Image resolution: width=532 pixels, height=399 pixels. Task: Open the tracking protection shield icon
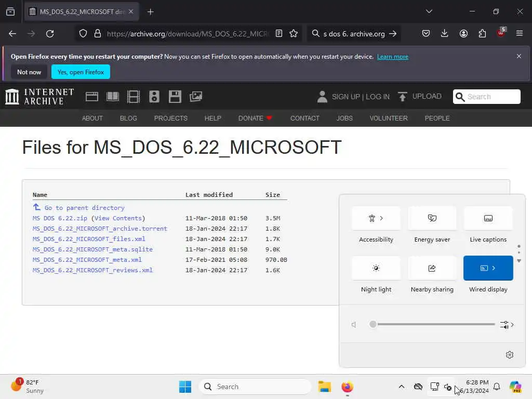(83, 34)
